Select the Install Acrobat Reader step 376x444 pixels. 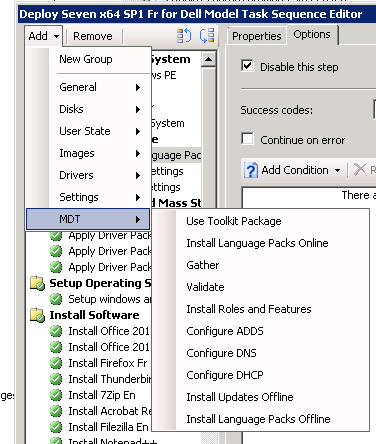tap(110, 411)
